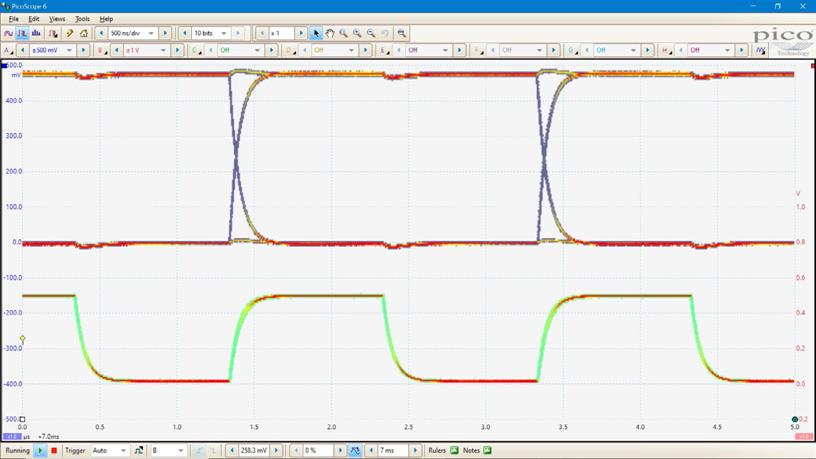The image size is (816, 459).
Task: Click the yellow trigger marker diamond
Action: pos(22,339)
